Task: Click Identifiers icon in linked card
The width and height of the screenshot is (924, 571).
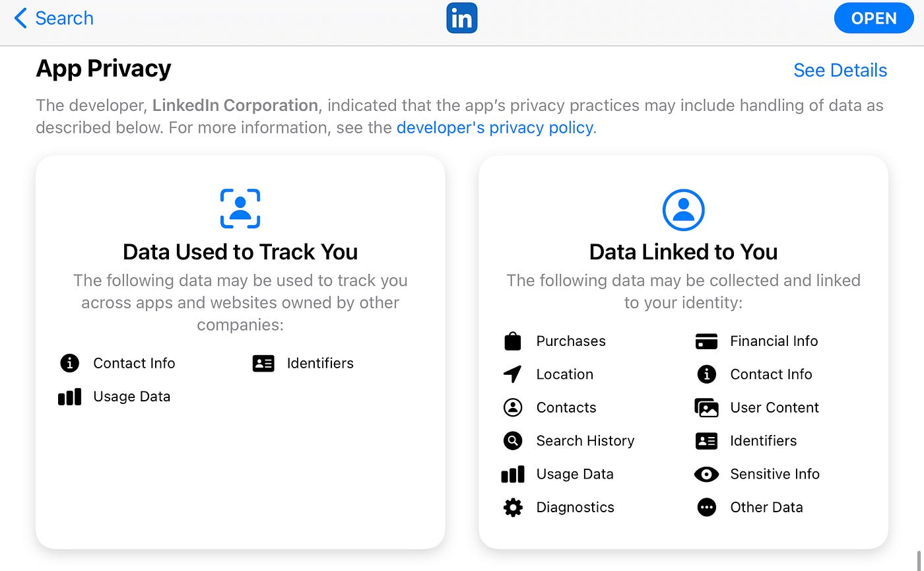Action: coord(707,440)
